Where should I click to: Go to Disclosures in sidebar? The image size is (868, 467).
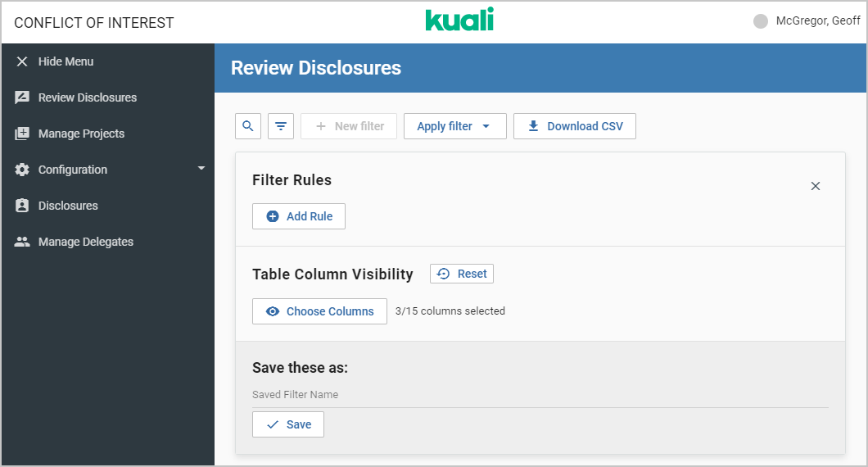pyautogui.click(x=68, y=206)
